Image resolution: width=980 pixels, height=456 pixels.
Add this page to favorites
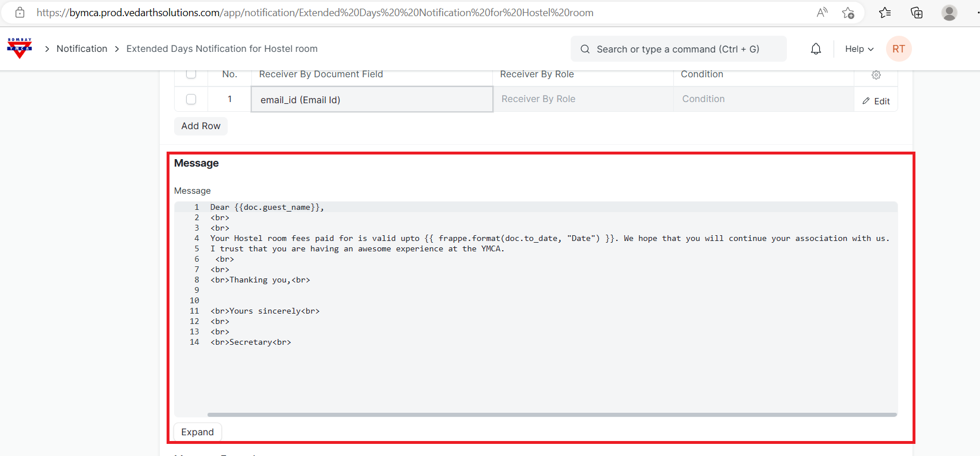tap(848, 13)
